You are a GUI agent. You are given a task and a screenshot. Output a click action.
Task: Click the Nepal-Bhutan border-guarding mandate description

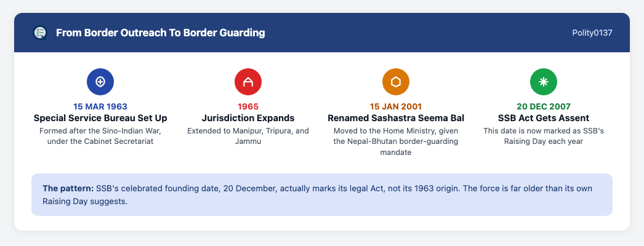396,141
